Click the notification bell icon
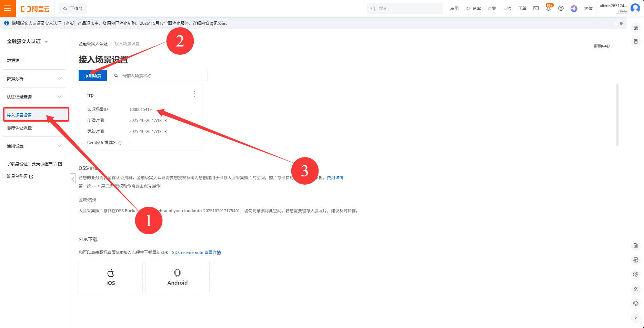644x328 pixels. pyautogui.click(x=549, y=9)
